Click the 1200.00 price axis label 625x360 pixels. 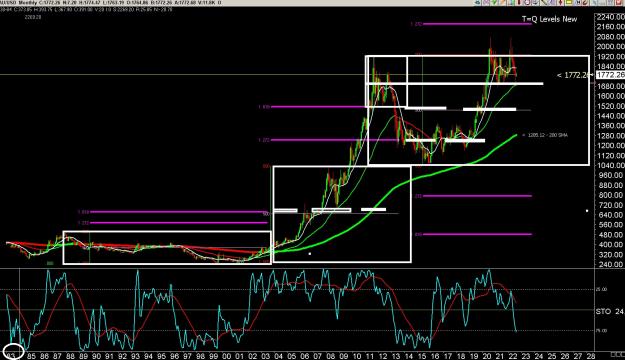pos(611,146)
